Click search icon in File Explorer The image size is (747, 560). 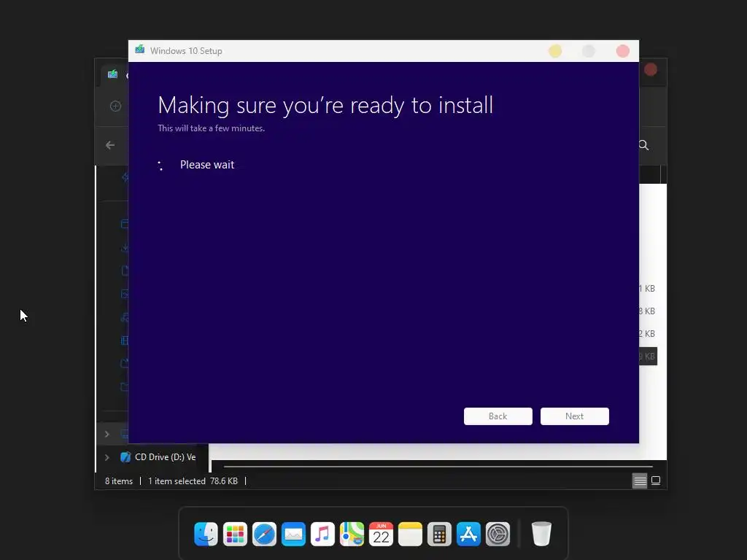(x=643, y=145)
